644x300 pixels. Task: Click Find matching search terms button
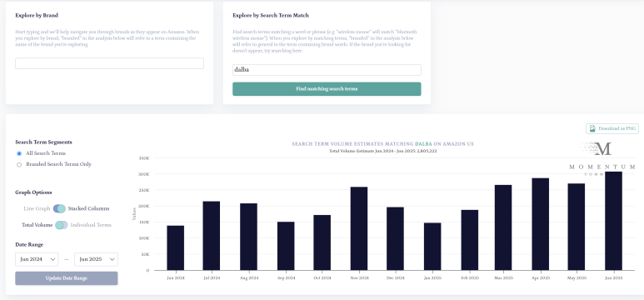(327, 89)
